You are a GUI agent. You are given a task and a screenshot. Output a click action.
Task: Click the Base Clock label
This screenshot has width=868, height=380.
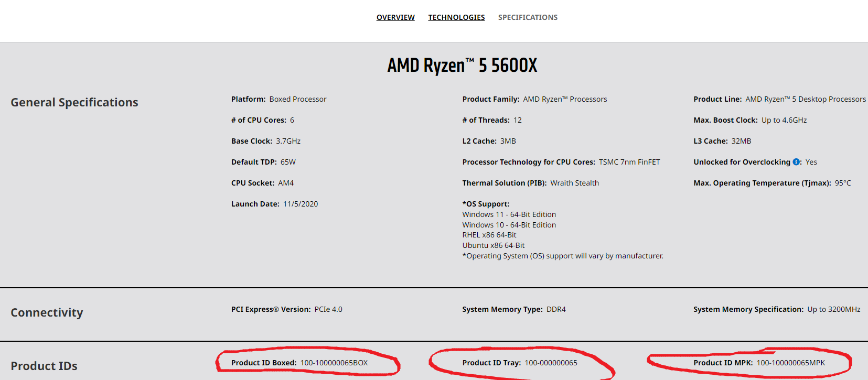252,141
